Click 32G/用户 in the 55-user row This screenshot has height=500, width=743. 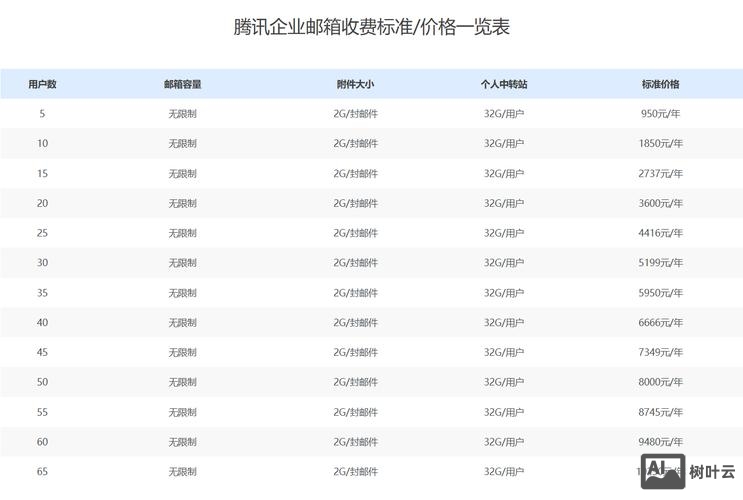[x=504, y=412]
